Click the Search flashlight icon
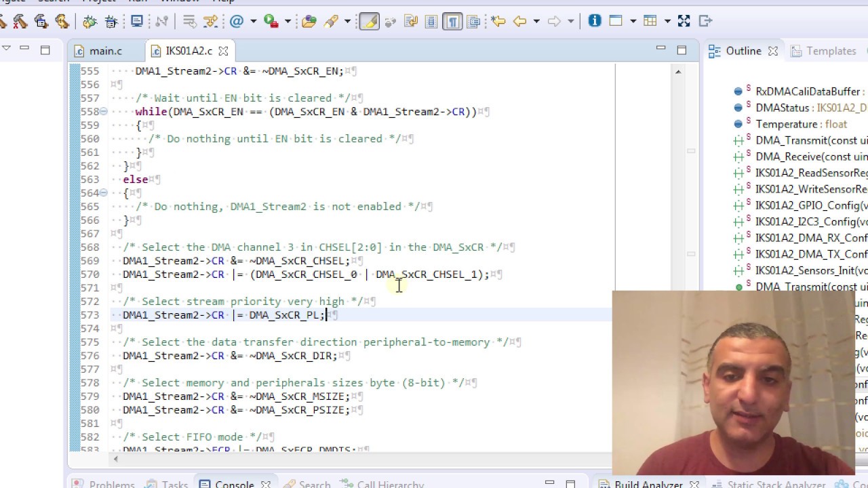Image resolution: width=868 pixels, height=488 pixels. (331, 22)
